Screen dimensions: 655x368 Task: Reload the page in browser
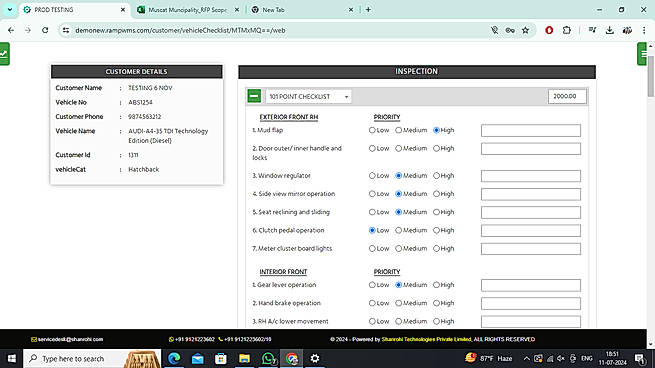[45, 30]
